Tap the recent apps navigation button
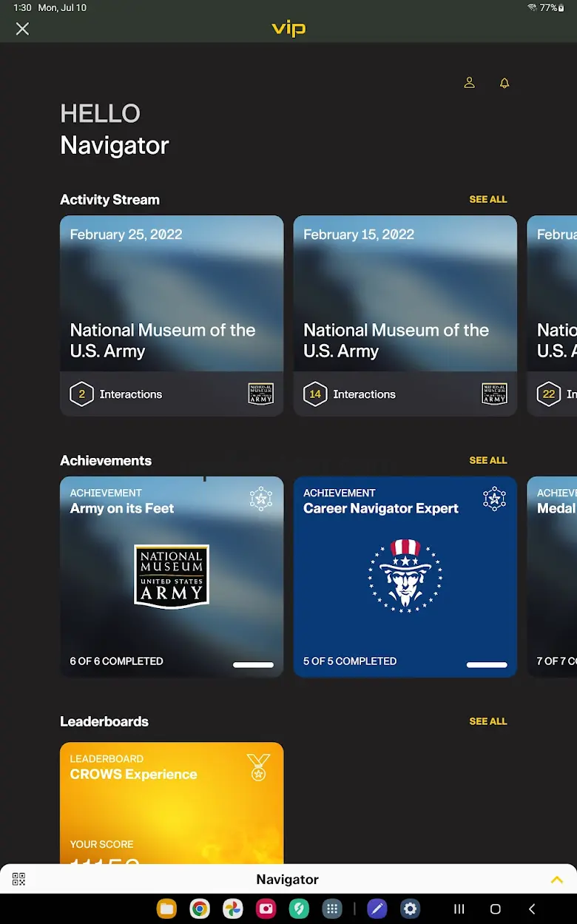Viewport: 577px width, 924px height. [459, 909]
